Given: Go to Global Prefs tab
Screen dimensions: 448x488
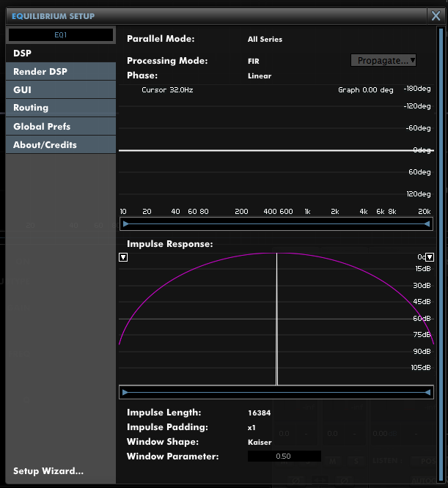Looking at the screenshot, I should [x=61, y=126].
